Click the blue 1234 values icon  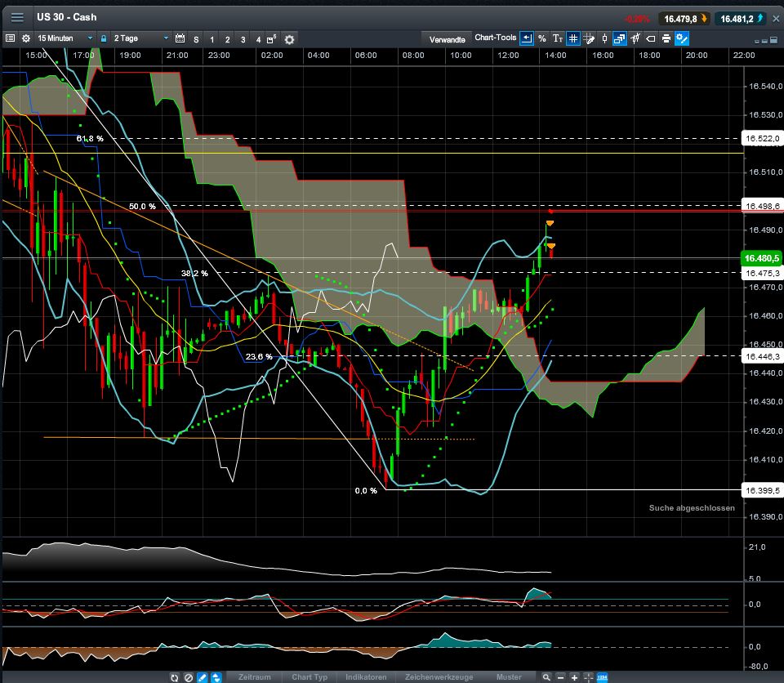[603, 677]
